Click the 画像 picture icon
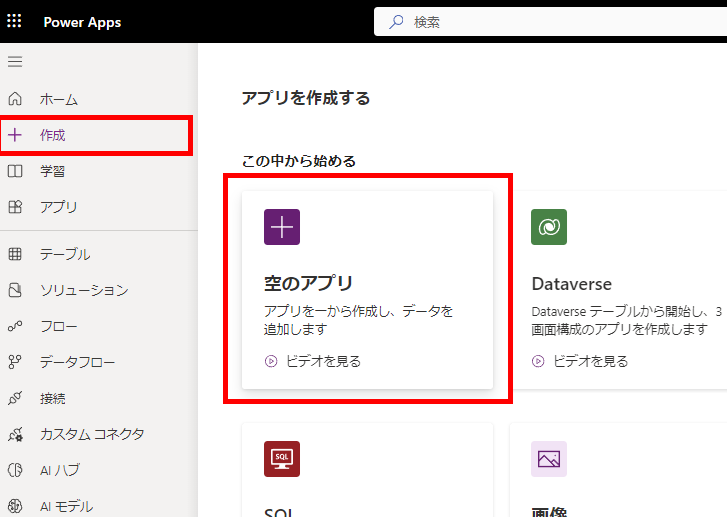The image size is (727, 517). tap(549, 459)
